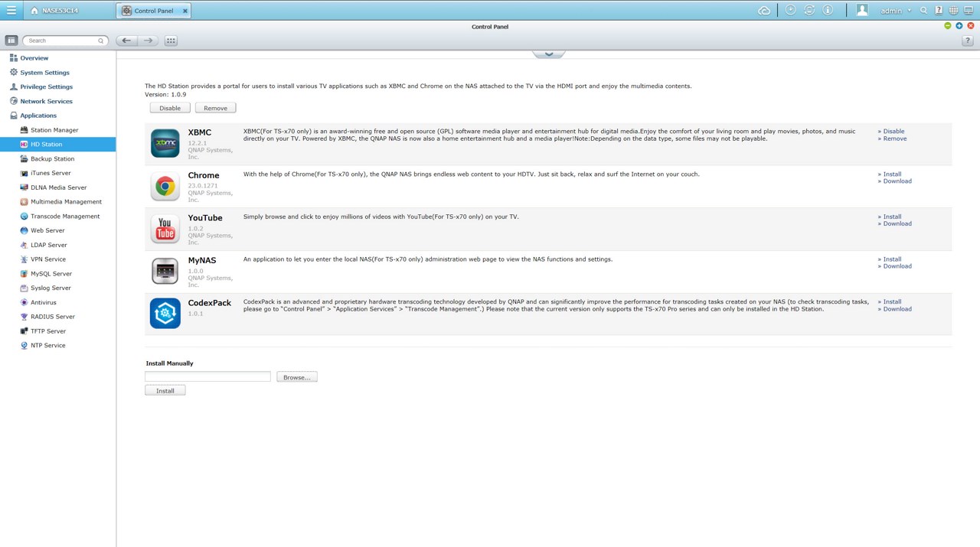980x547 pixels.
Task: Open the top bar search magnifier
Action: point(923,11)
